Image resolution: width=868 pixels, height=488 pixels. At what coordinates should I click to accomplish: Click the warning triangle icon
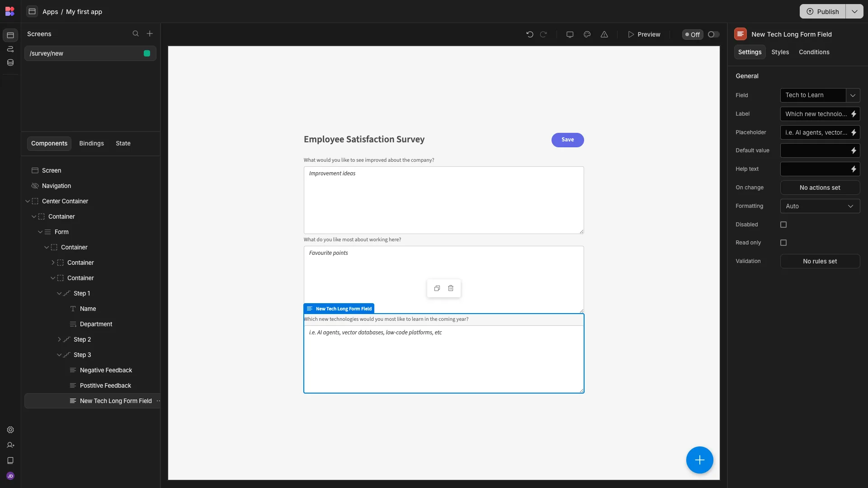tap(604, 34)
